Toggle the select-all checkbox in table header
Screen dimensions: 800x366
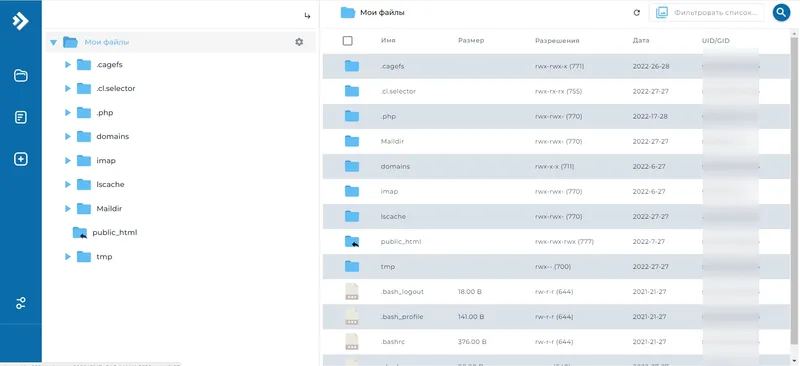pos(347,41)
